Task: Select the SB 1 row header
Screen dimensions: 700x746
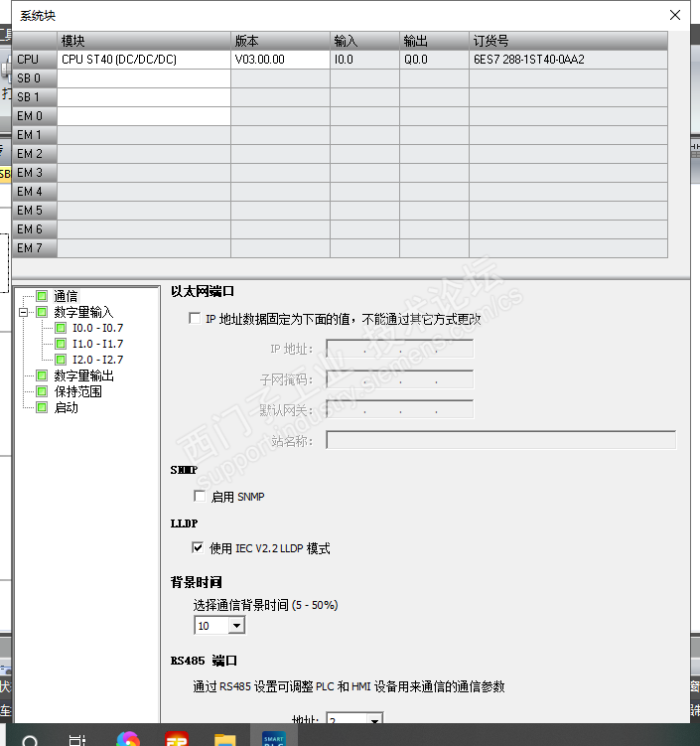Action: coord(35,97)
